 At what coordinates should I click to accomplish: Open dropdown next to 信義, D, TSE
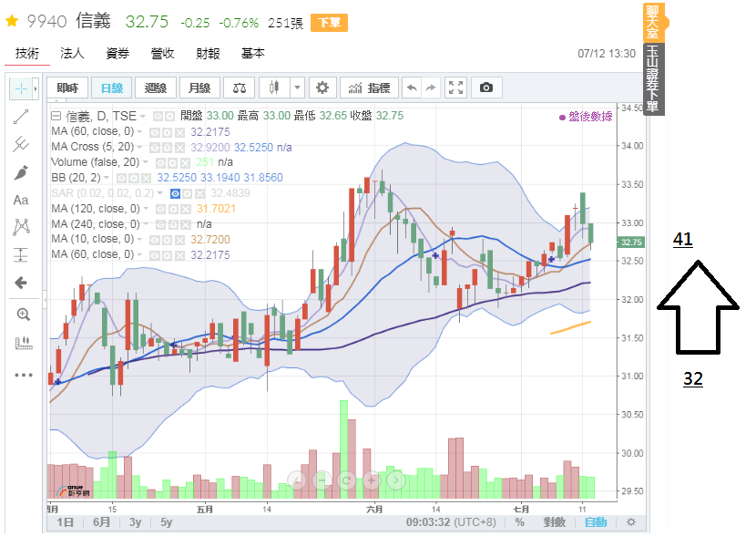pos(143,117)
